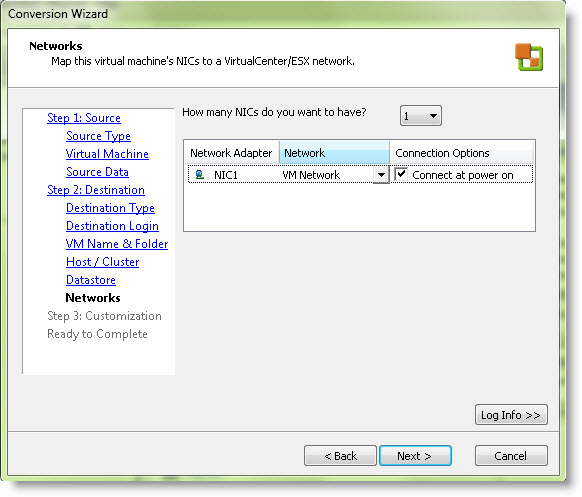Image resolution: width=582 pixels, height=497 pixels.
Task: Click the NIC1 network adapter icon
Action: (200, 174)
